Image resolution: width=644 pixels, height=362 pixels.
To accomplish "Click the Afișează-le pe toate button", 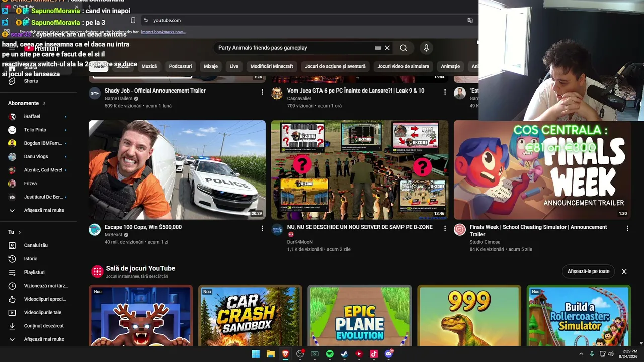I will tap(588, 271).
